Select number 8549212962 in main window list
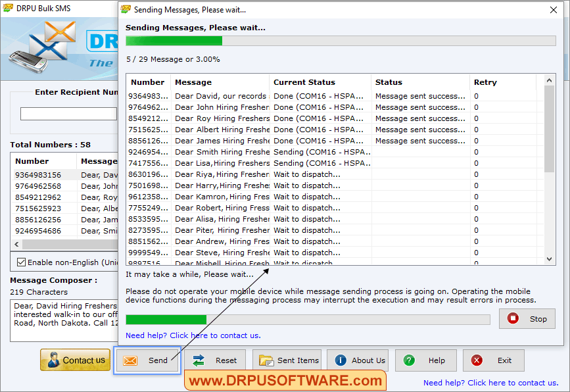570x392 pixels. coord(38,197)
